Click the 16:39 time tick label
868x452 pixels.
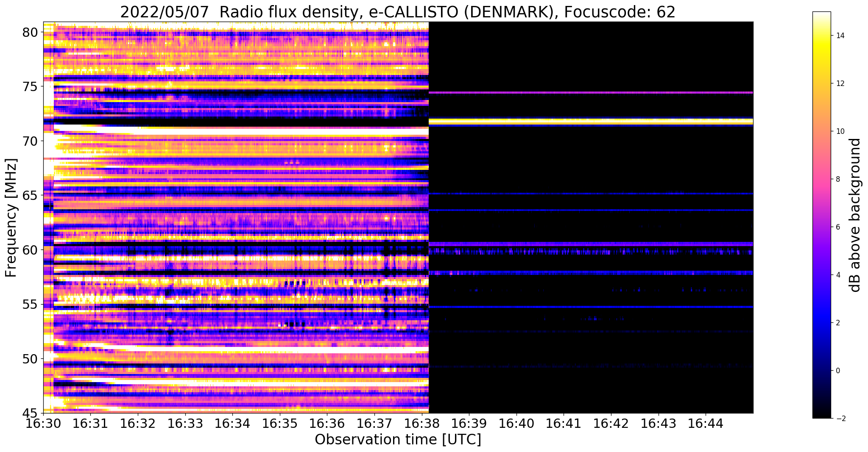point(469,424)
